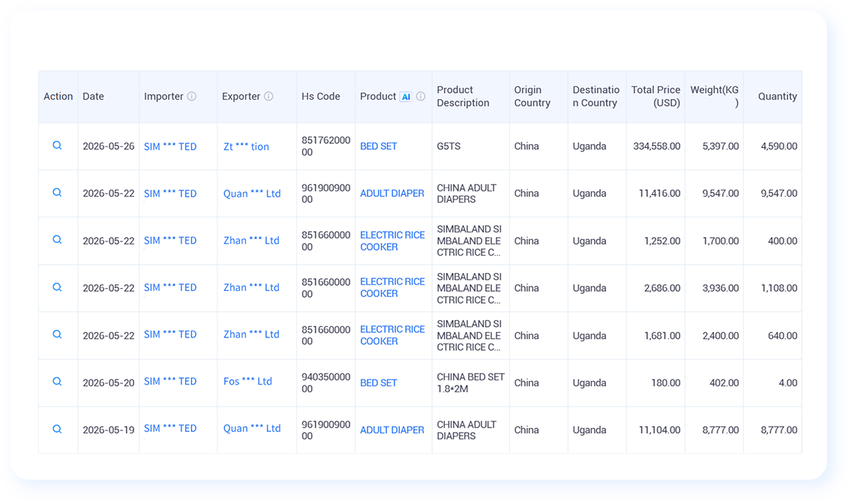Select the date cell 2026-05-20
The height and width of the screenshot is (504, 852).
109,383
